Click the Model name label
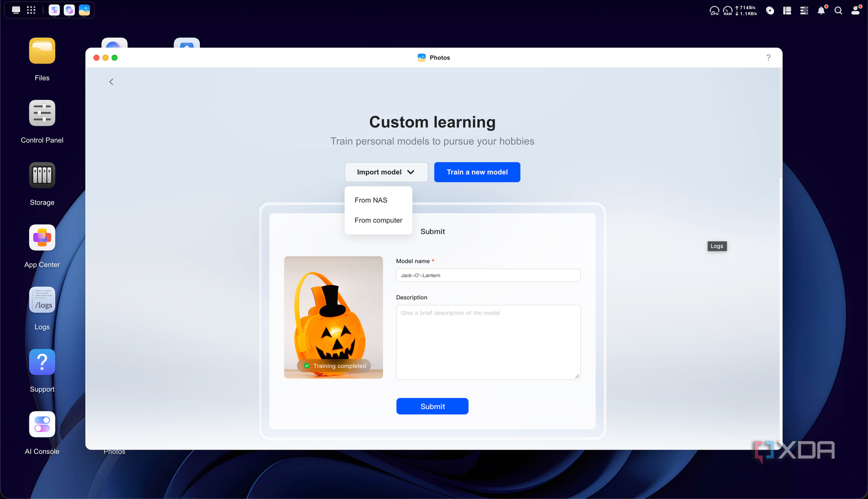868x499 pixels. [x=413, y=261]
